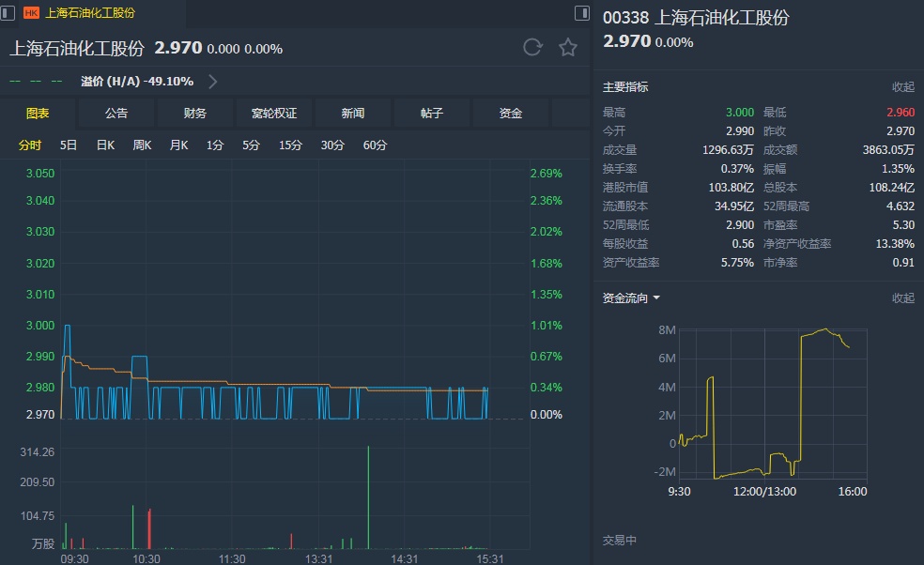
Task: Click the 交易中 trading status text
Action: (x=620, y=541)
